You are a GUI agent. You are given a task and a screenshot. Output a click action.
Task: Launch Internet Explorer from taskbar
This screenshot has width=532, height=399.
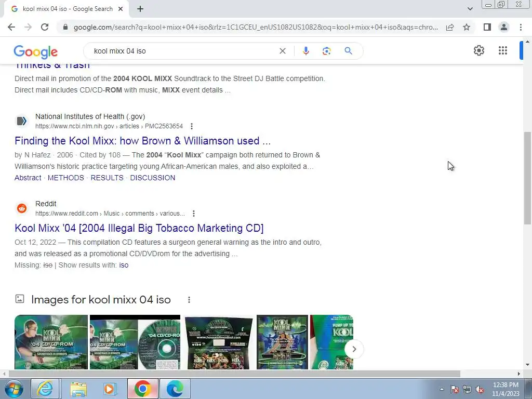tap(45, 389)
